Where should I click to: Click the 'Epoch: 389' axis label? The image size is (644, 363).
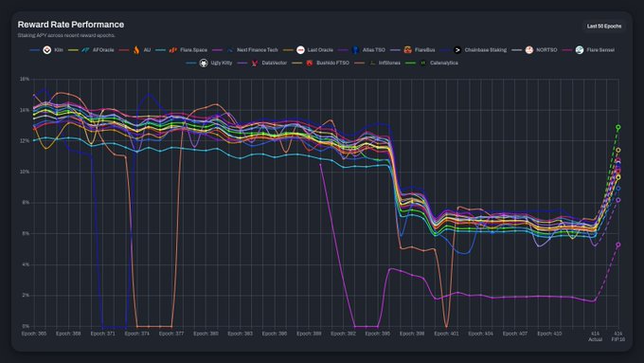[x=309, y=334]
